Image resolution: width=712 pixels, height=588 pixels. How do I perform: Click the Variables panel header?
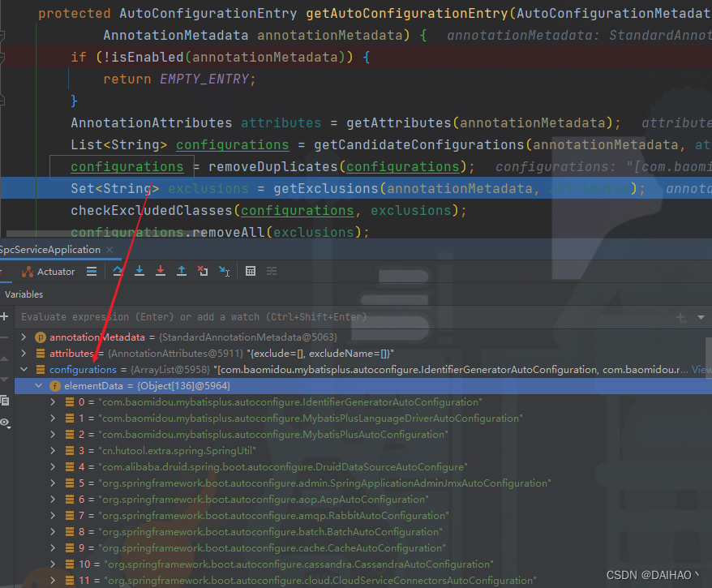24,294
